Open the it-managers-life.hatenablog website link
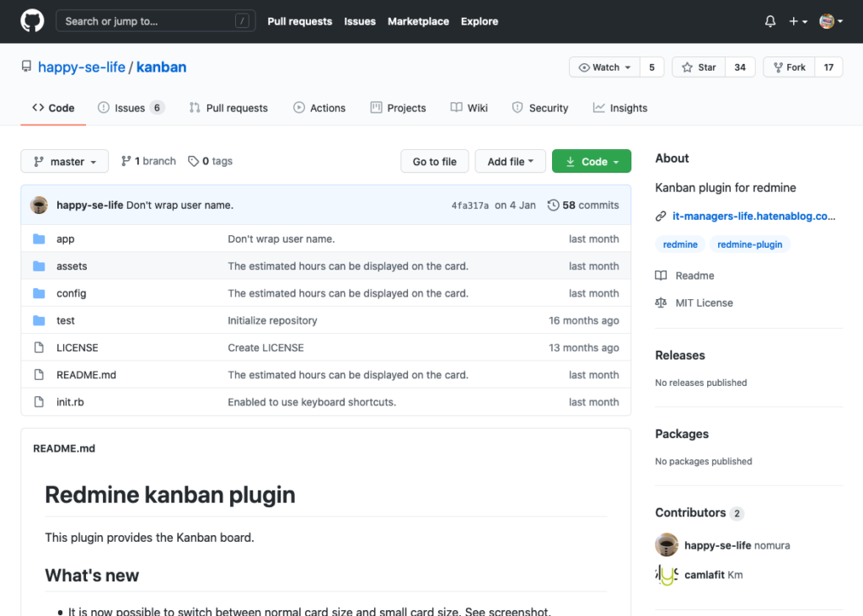This screenshot has height=616, width=863. [753, 217]
